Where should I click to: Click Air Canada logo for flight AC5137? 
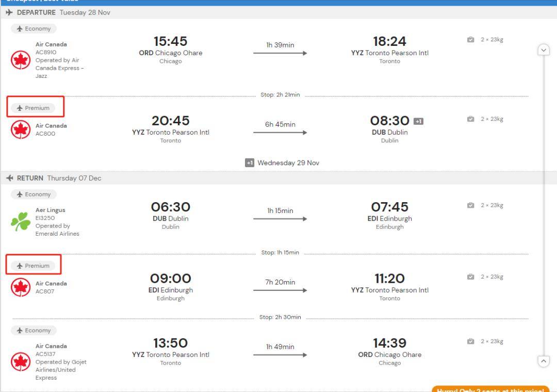(21, 362)
